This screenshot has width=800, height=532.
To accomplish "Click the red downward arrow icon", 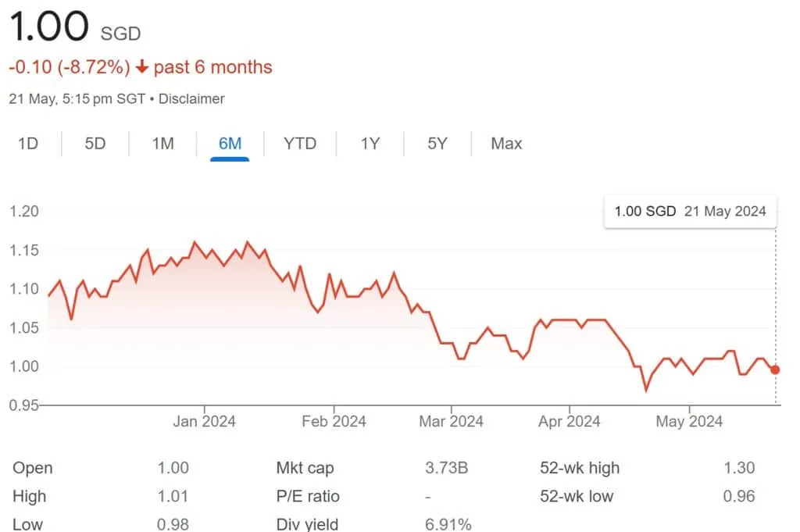I will (x=141, y=67).
